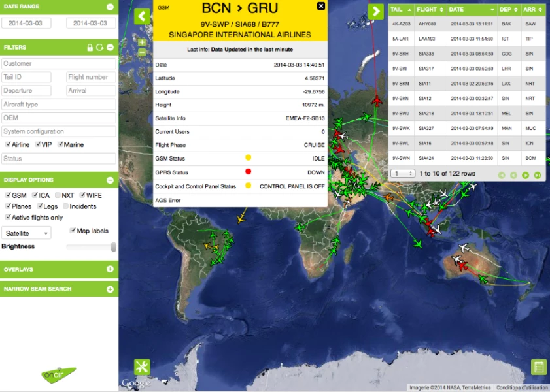Screen dimensions: 550x392
Task: Collapse left sidebar with green left arrow
Action: (142, 16)
